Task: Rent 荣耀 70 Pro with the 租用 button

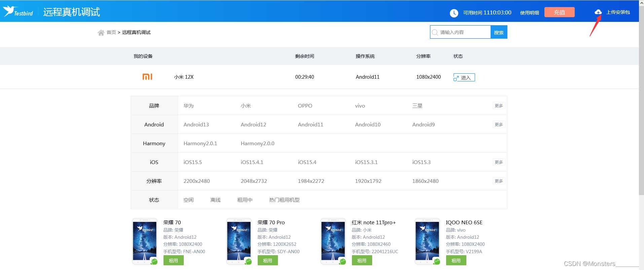Action: click(x=267, y=260)
